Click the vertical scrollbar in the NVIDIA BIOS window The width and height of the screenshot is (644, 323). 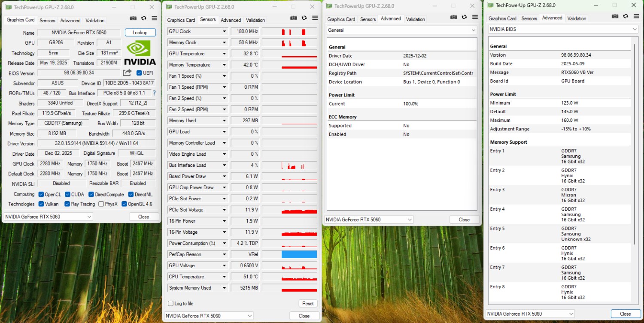coord(635,144)
